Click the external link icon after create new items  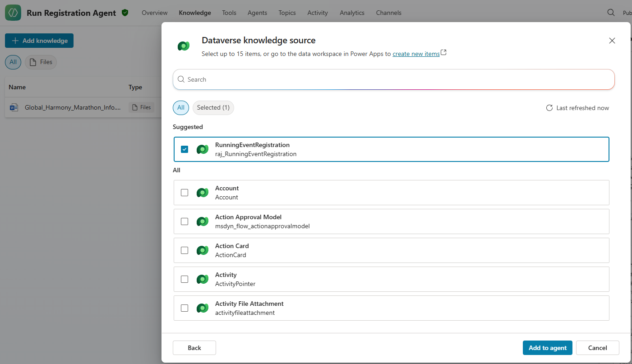point(443,53)
